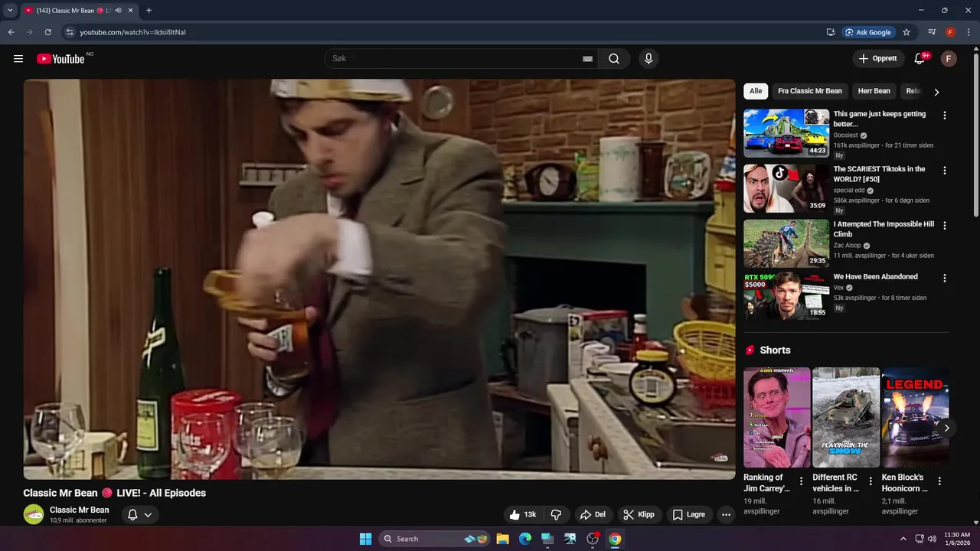Click the 'Klipp' clip button
The height and width of the screenshot is (551, 980).
coord(639,515)
